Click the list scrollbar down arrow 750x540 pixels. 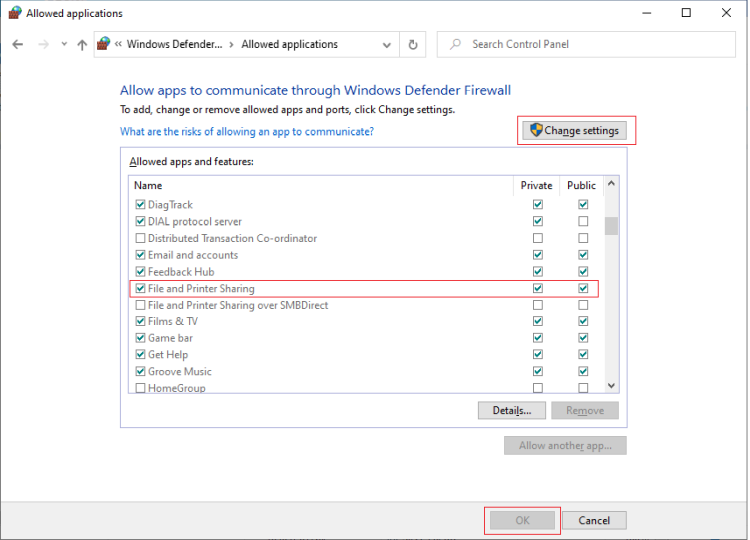click(x=611, y=386)
